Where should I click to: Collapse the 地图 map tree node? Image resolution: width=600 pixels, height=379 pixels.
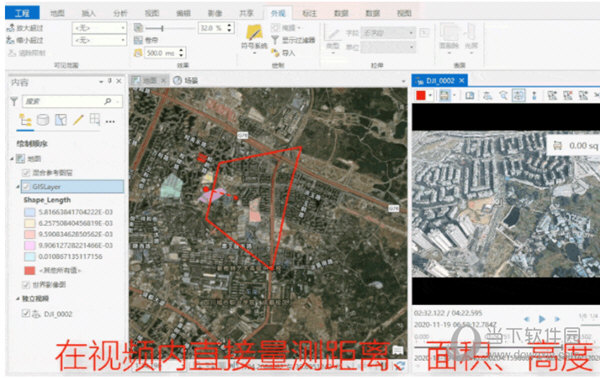(x=12, y=158)
